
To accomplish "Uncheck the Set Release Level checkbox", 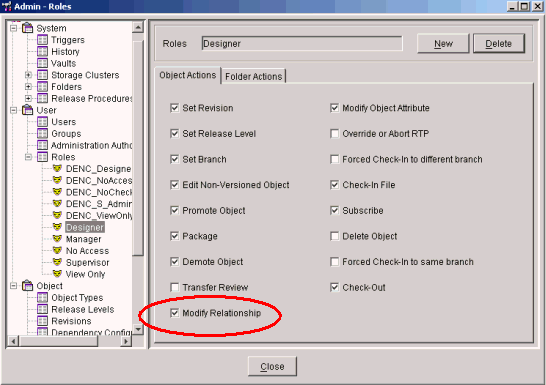I will tap(174, 134).
